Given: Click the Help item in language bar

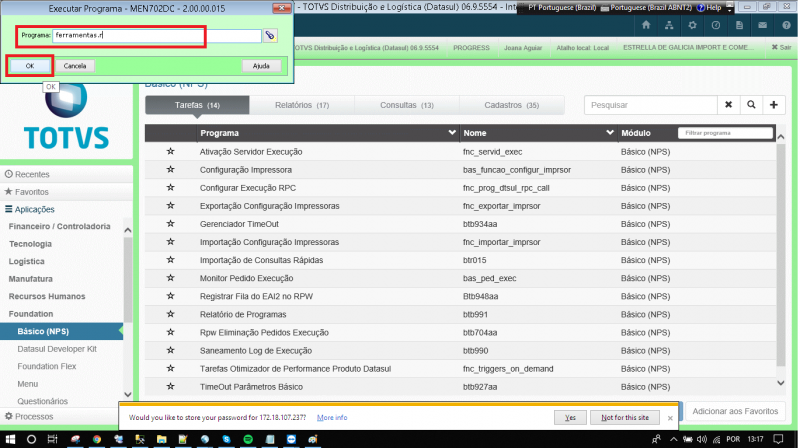Looking at the screenshot, I should [x=709, y=7].
